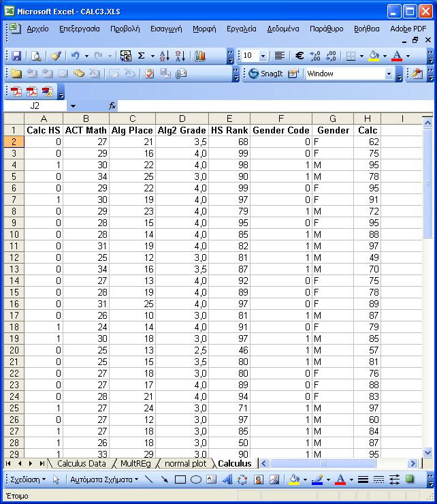Click the vertical scrollbar down arrow

click(x=427, y=453)
